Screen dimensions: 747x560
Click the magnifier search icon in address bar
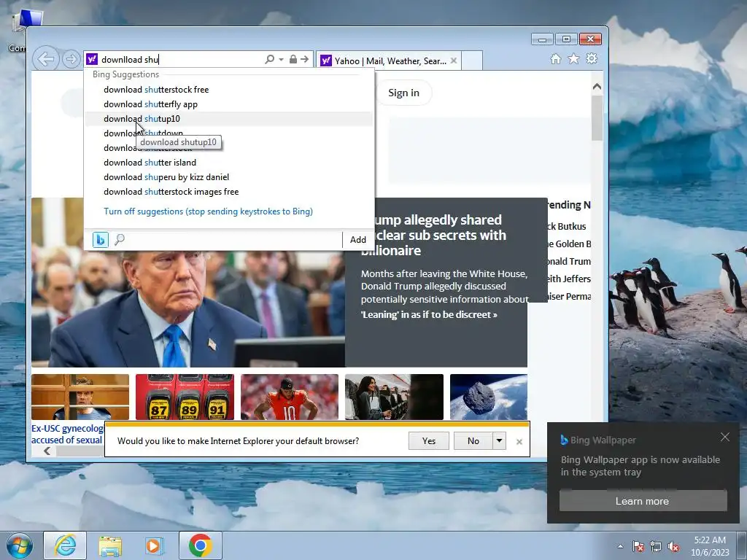coord(269,59)
